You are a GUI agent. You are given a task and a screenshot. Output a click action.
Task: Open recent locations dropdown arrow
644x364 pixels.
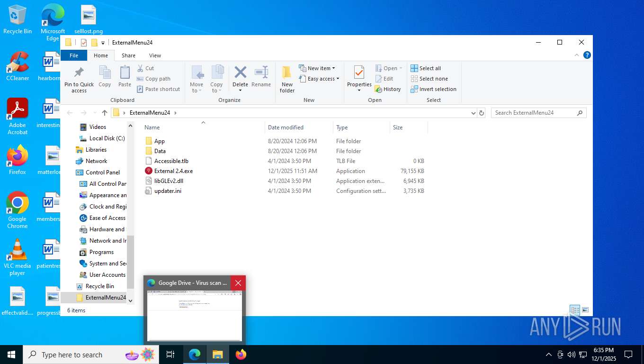94,113
